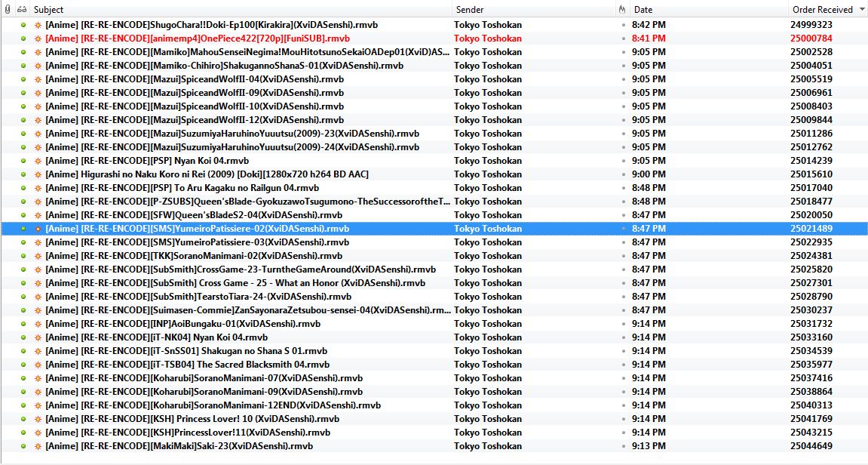Viewport: 868px width, 465px height.
Task: Toggle read status dot for SpiceandWolfII-09
Action: point(23,93)
